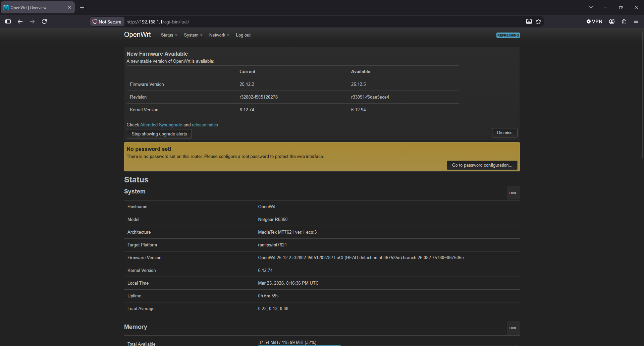Click Log out in the navigation bar
This screenshot has height=346, width=644.
[243, 35]
